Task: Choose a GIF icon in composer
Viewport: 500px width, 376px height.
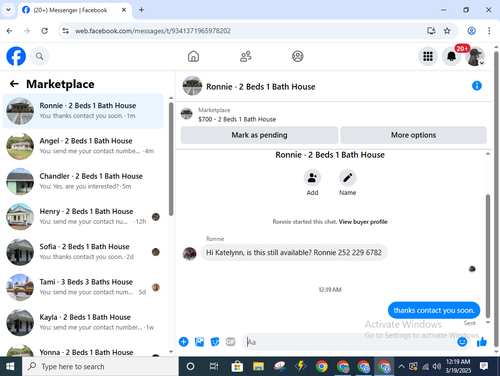Action: 230,342
